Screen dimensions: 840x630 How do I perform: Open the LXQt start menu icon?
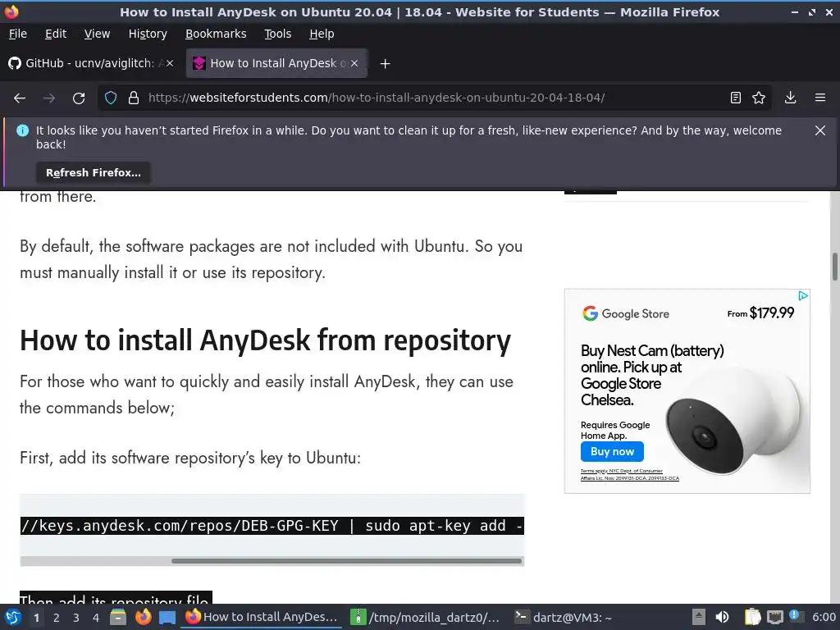point(13,618)
